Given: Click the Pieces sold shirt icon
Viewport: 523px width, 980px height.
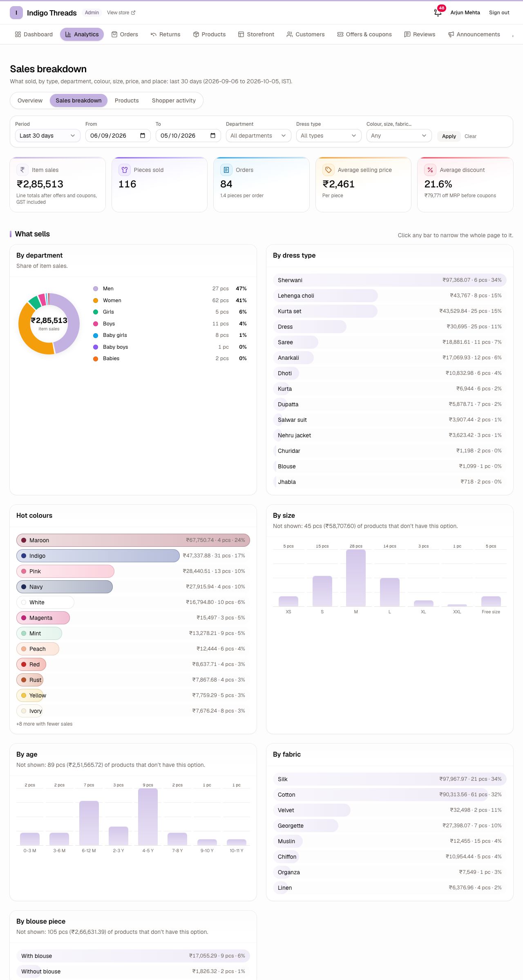Looking at the screenshot, I should point(125,170).
